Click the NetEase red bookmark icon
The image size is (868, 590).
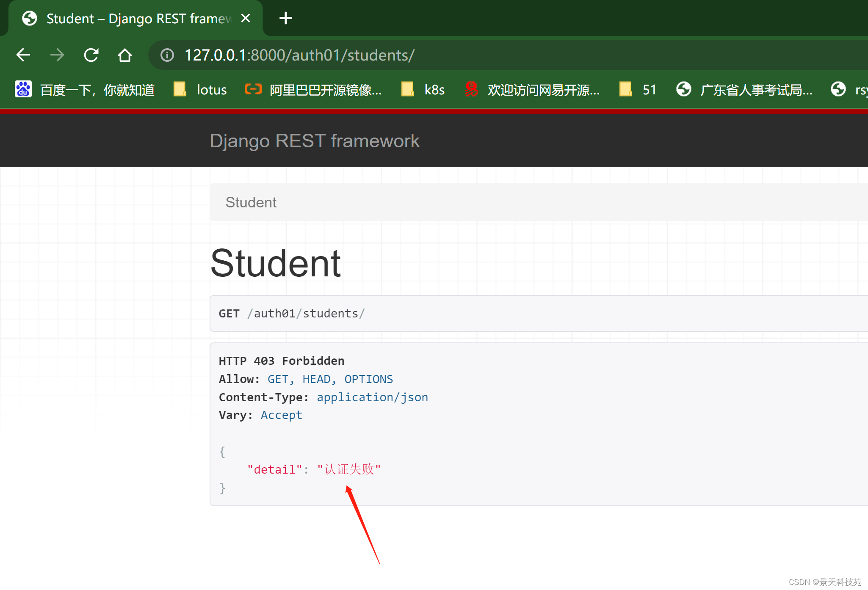[471, 89]
